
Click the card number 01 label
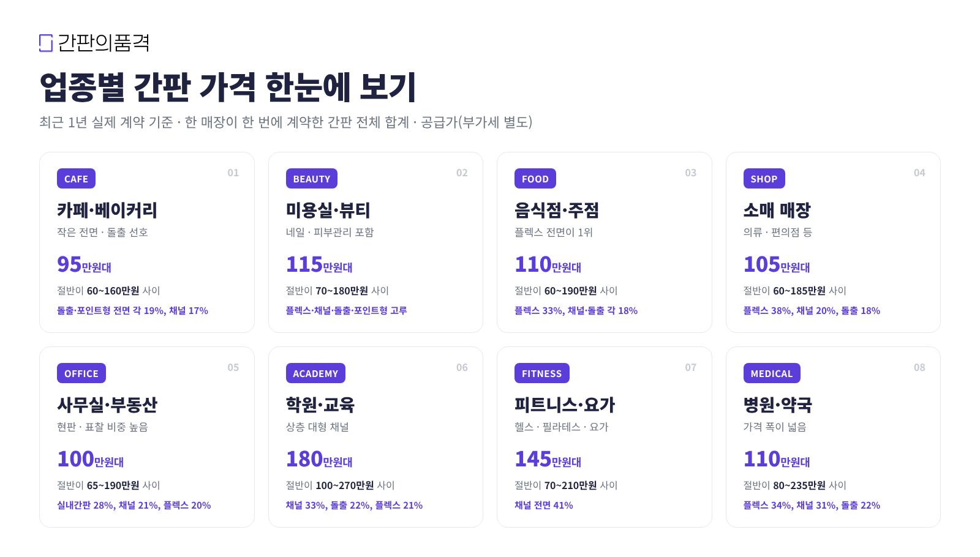point(233,173)
